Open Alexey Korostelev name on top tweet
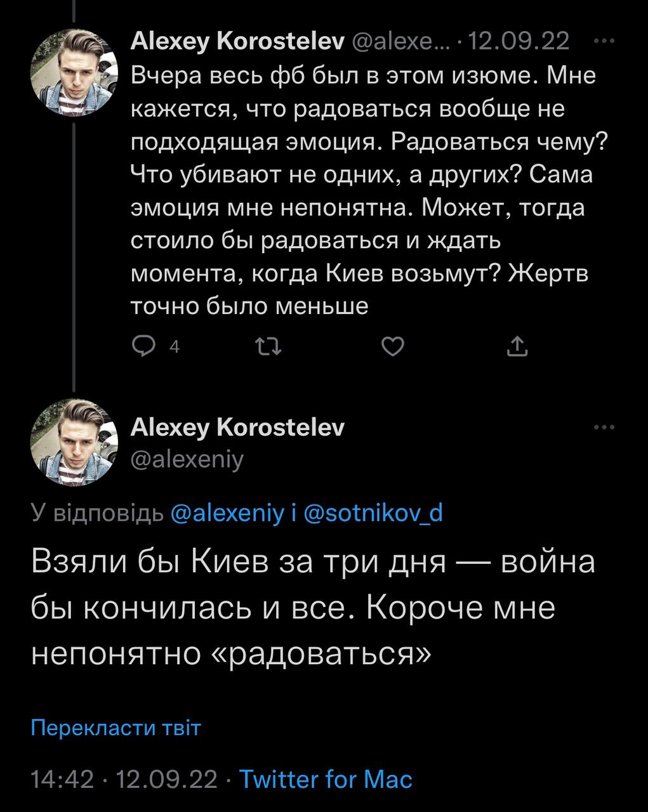 point(237,41)
